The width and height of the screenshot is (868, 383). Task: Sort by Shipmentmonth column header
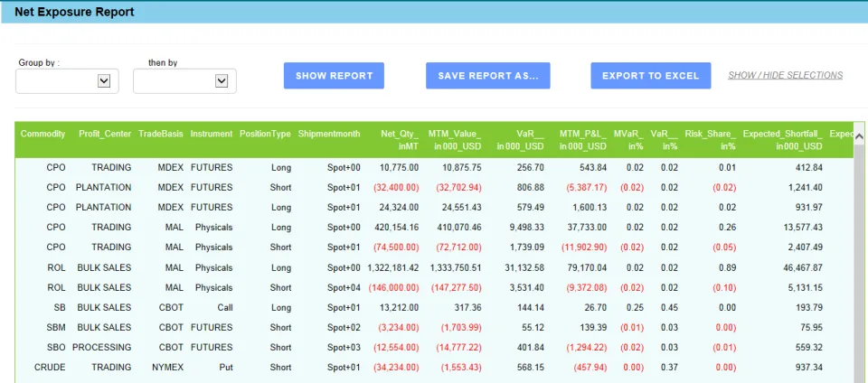point(329,134)
